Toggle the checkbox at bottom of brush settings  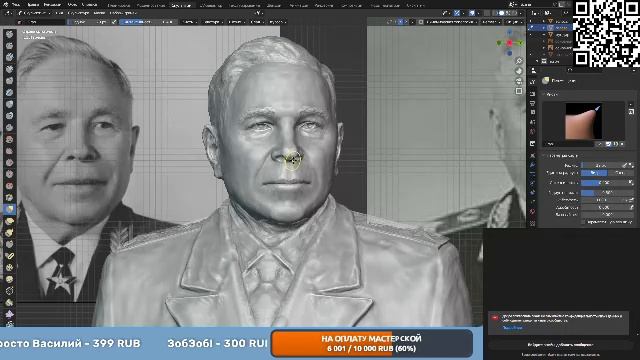click(x=584, y=222)
